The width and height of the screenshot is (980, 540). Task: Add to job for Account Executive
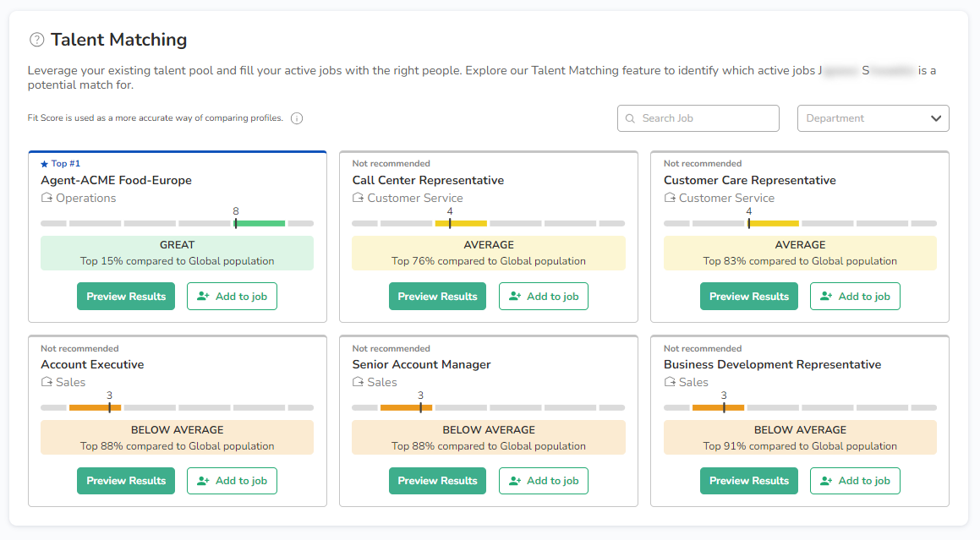(x=232, y=481)
